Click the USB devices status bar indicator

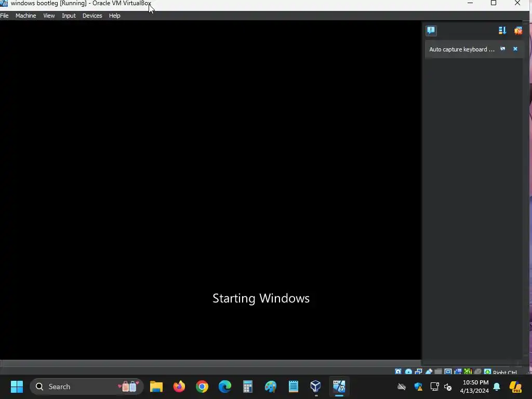click(429, 372)
